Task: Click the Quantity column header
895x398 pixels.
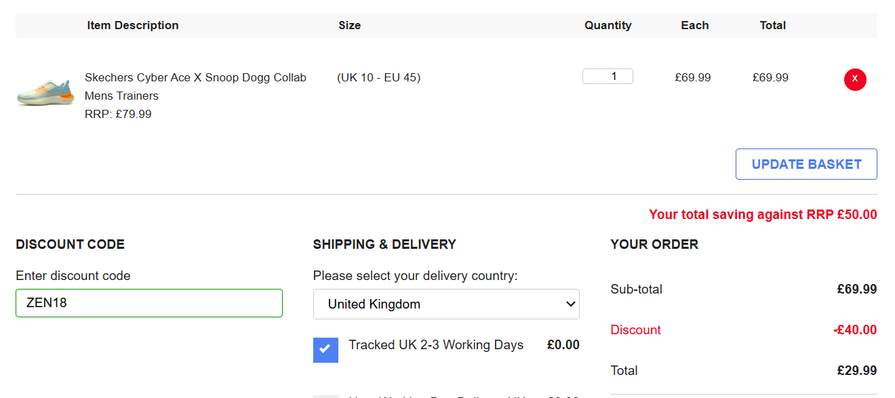Action: (x=607, y=25)
